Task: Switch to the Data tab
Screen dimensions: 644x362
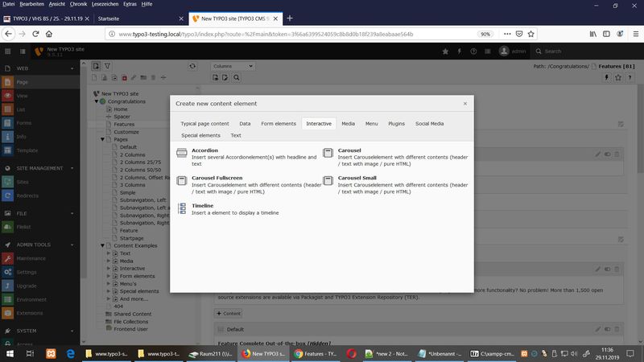Action: click(x=245, y=124)
